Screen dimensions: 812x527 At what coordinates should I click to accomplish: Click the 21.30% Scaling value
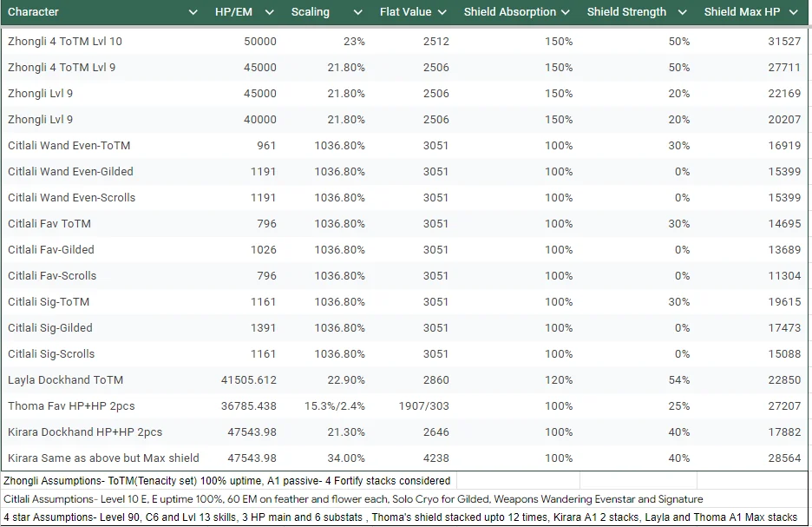coord(346,432)
